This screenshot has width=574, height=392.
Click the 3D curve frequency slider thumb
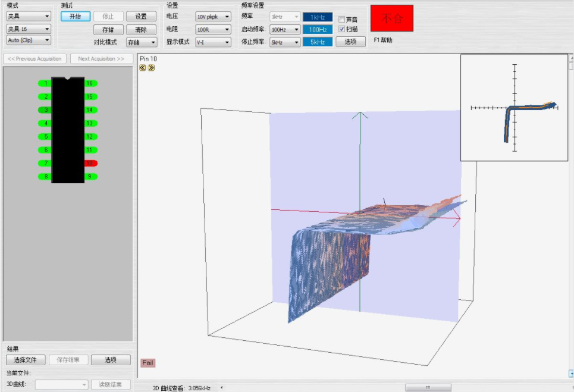coord(428,388)
